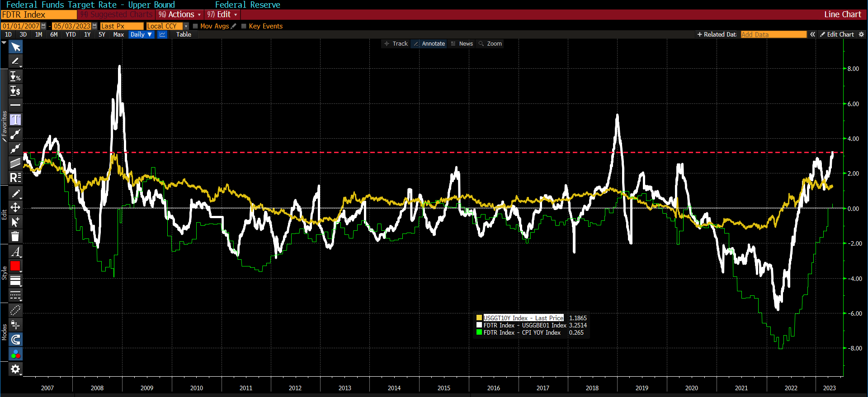The height and width of the screenshot is (397, 868).
Task: Click the green FDTR - CPI YOY legend swatch
Action: pyautogui.click(x=479, y=332)
